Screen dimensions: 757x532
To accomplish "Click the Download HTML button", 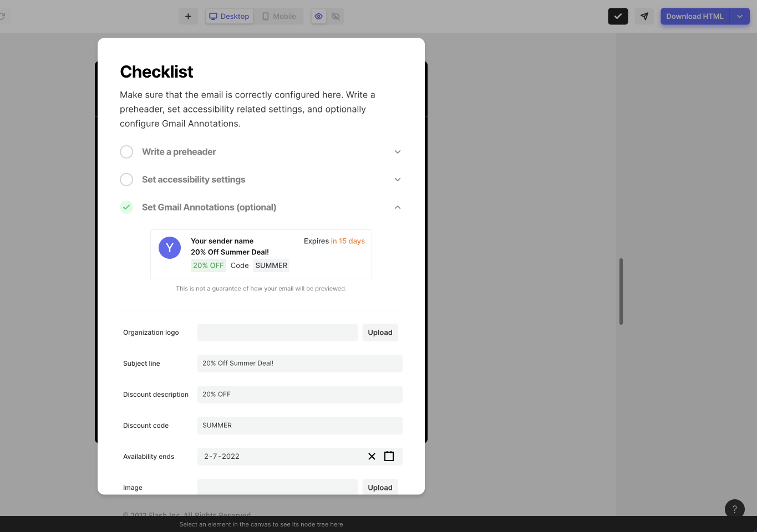I will click(695, 16).
